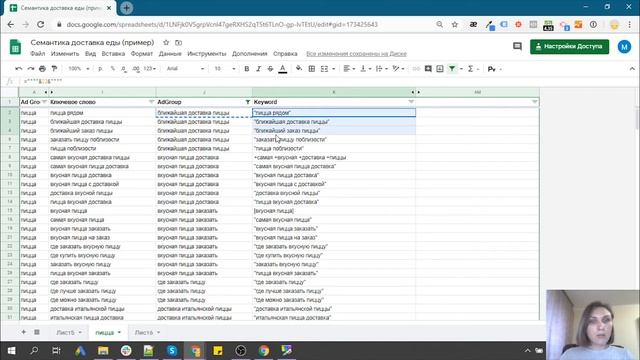The width and height of the screenshot is (640, 360).
Task: Open the Windows Start menu
Action: coord(11,350)
